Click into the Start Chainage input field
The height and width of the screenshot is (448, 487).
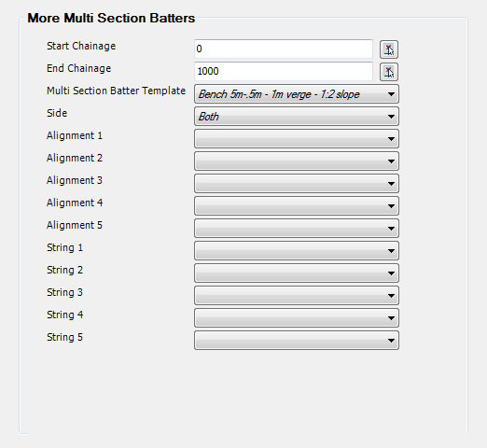coord(284,49)
